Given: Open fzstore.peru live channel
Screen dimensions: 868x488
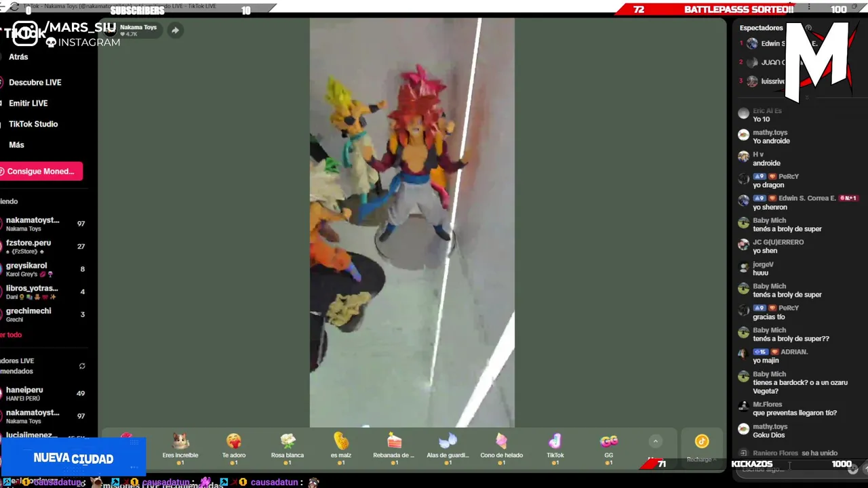Looking at the screenshot, I should pos(43,247).
